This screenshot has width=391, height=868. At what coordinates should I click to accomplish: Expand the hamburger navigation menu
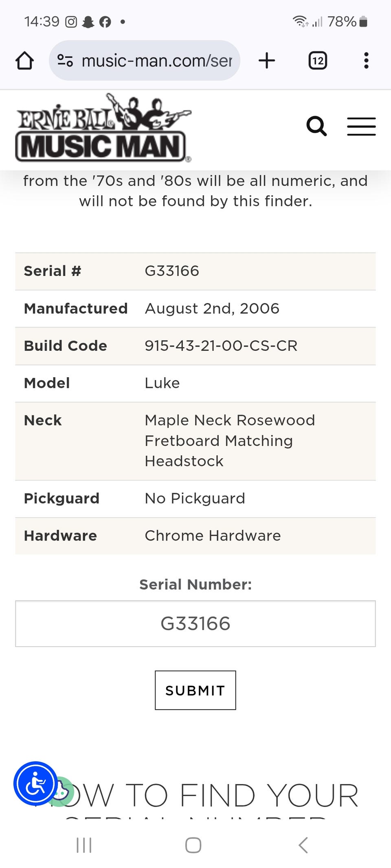click(x=361, y=126)
